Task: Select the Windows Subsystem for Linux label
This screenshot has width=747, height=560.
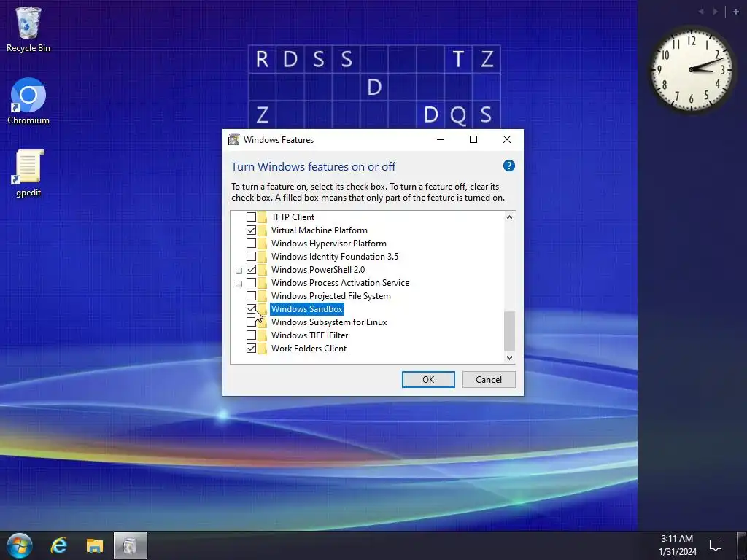Action: (x=329, y=322)
